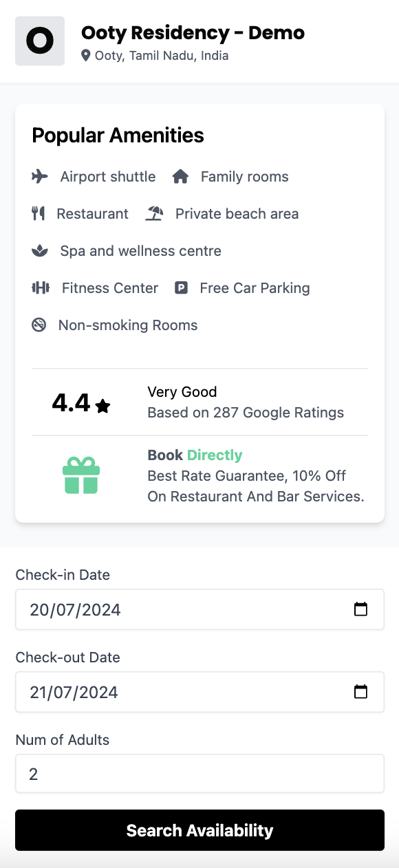Open the Check-out Date calendar picker
Viewport: 399px width, 868px height.
(360, 692)
